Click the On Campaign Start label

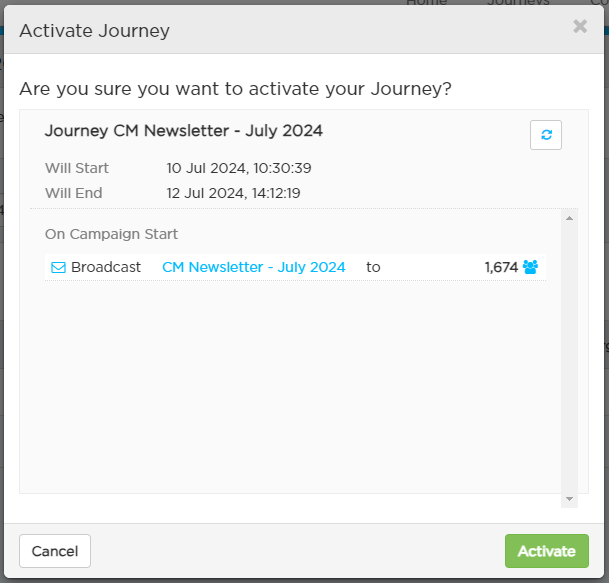coord(111,234)
